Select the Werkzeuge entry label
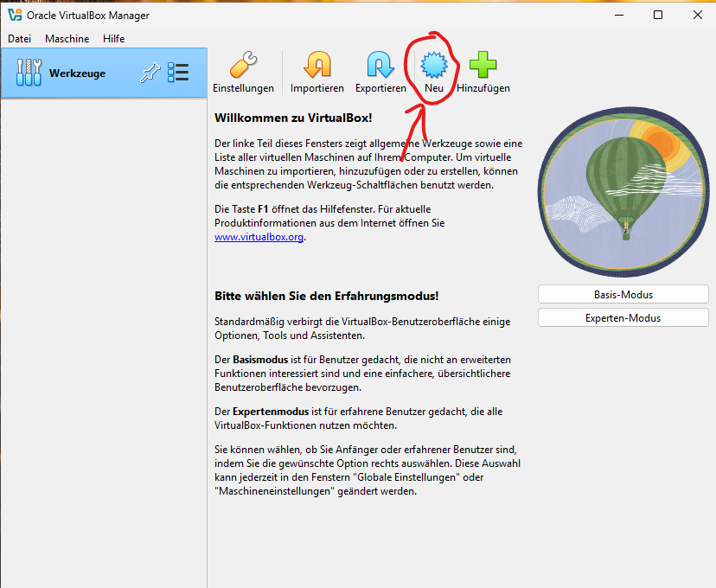 point(77,73)
